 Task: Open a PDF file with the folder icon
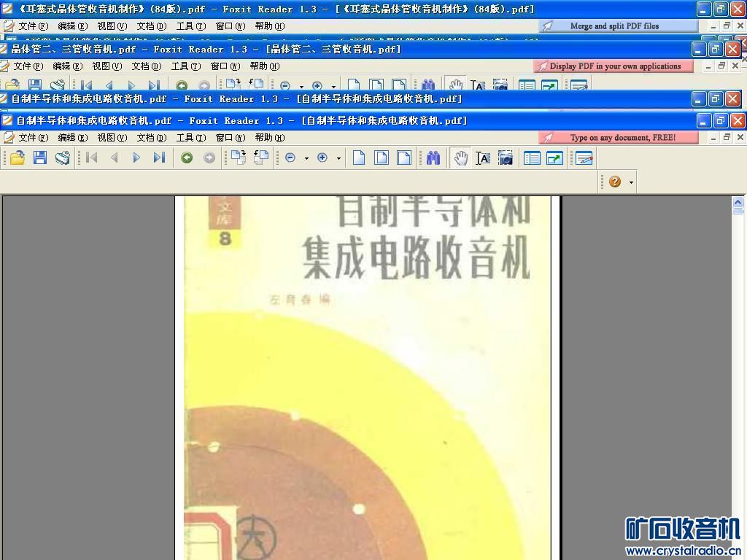click(18, 157)
